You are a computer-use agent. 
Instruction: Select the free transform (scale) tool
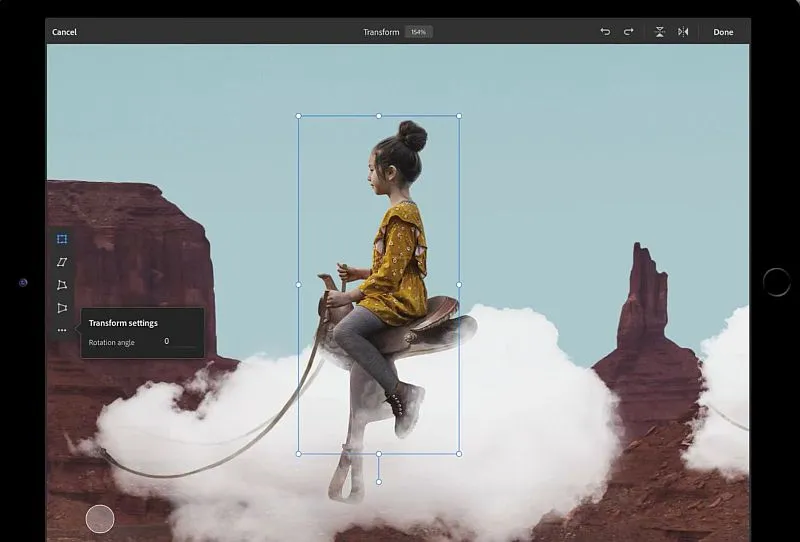pyautogui.click(x=62, y=239)
